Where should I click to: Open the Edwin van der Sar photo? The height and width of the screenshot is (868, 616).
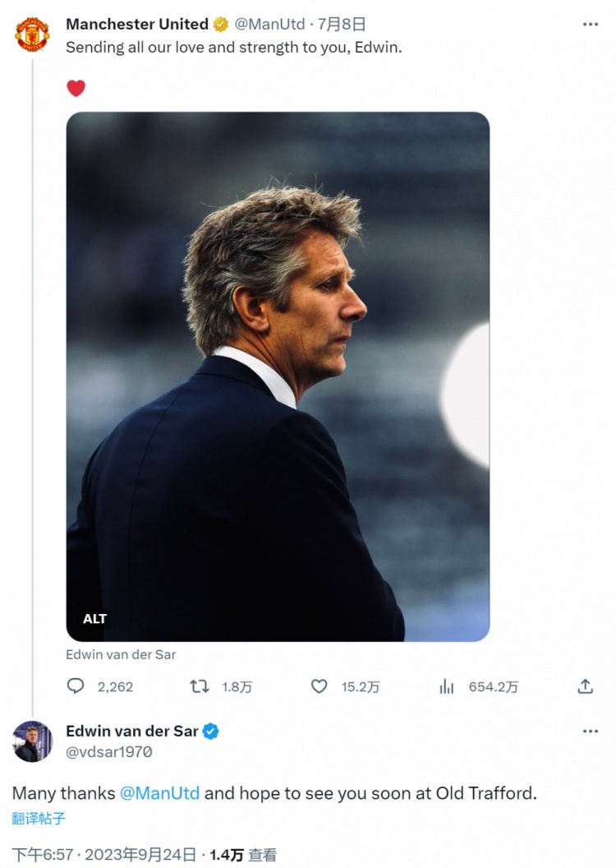click(278, 376)
